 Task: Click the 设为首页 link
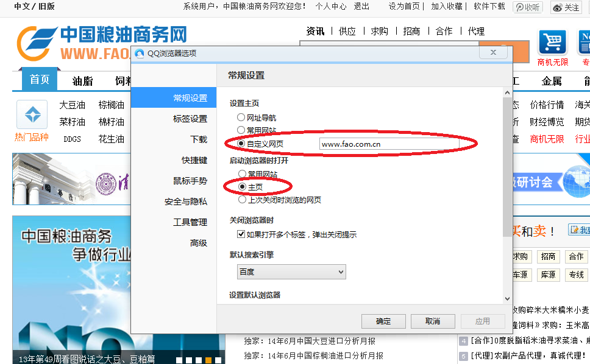tap(404, 6)
